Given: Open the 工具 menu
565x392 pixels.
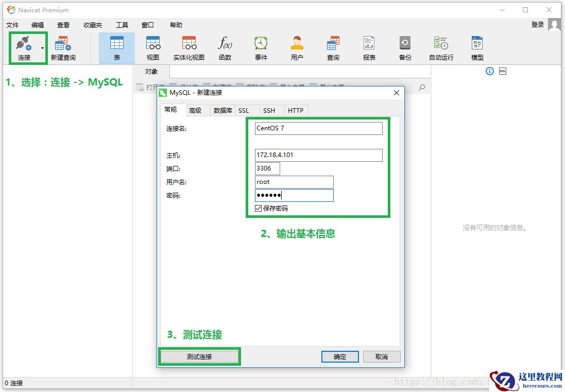Looking at the screenshot, I should [x=122, y=25].
